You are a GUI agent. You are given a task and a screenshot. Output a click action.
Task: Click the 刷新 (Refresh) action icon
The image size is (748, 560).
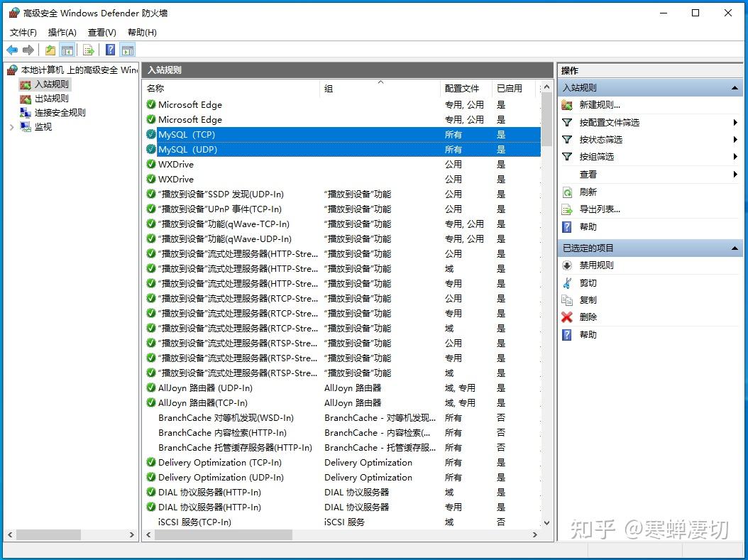pyautogui.click(x=568, y=192)
